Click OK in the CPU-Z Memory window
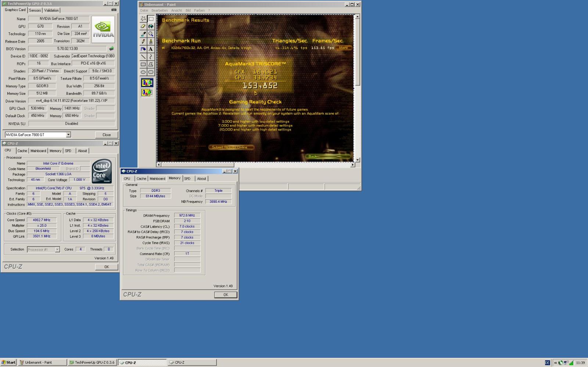The height and width of the screenshot is (367, 588). pos(226,295)
